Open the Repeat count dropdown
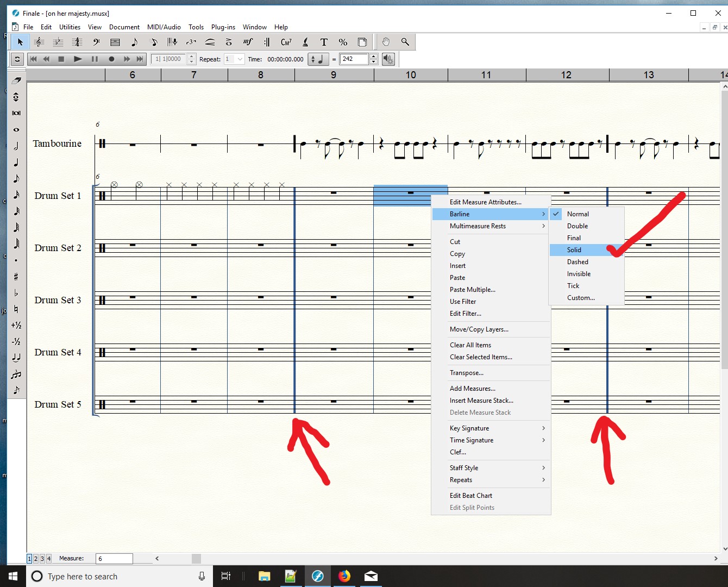The height and width of the screenshot is (587, 728). click(240, 59)
